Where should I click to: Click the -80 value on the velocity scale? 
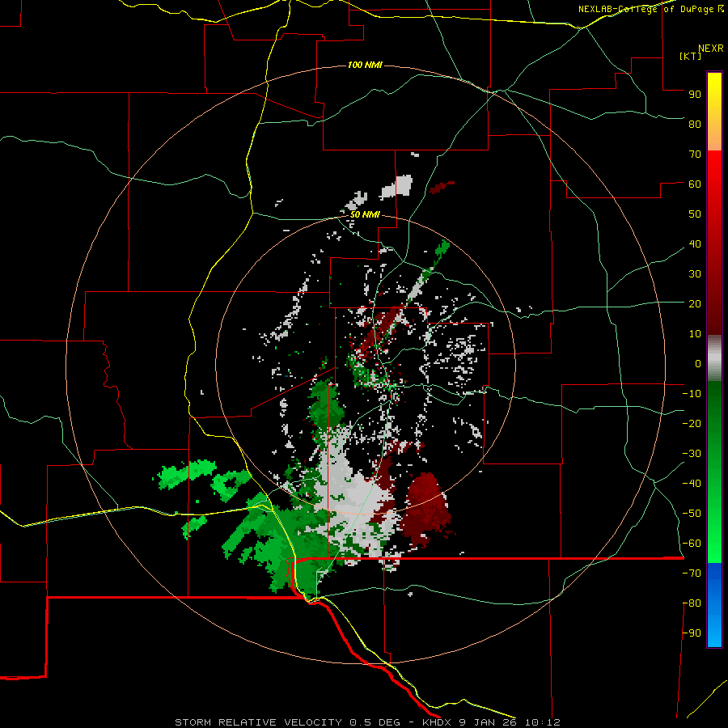[692, 603]
